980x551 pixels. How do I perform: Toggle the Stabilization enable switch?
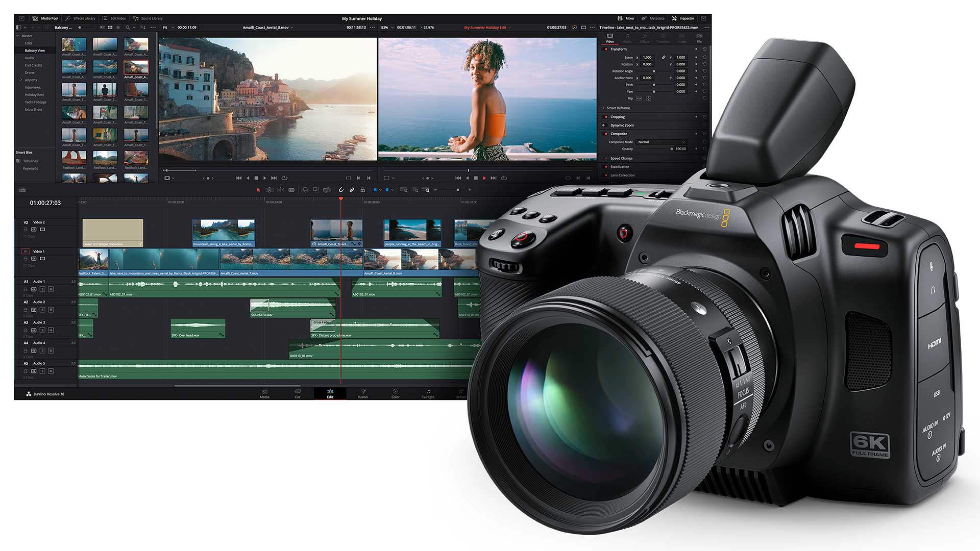click(x=606, y=167)
